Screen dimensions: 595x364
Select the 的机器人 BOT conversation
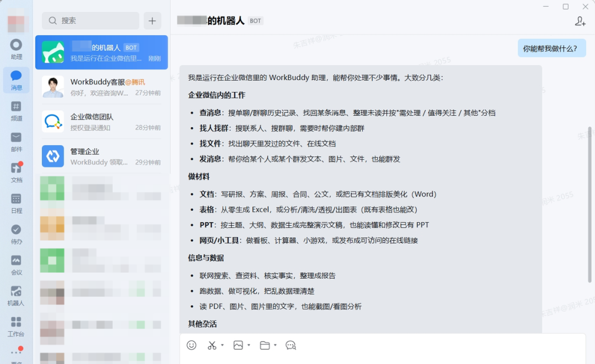(x=102, y=52)
